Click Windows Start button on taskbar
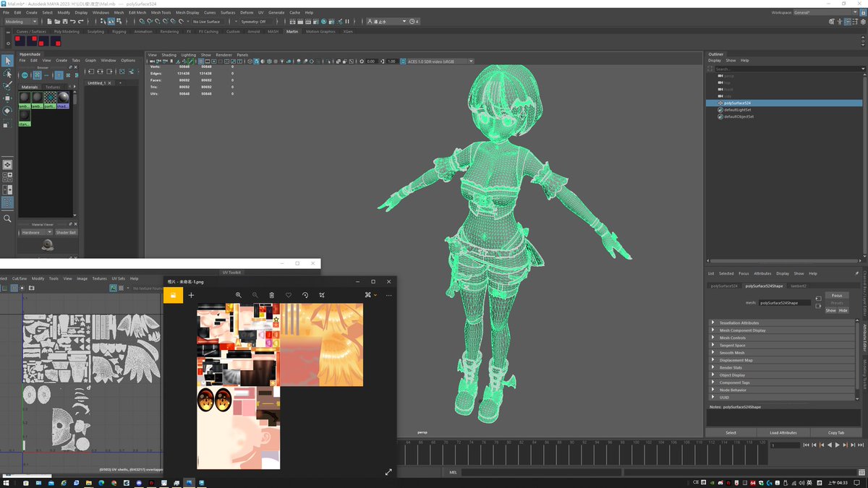 [x=7, y=482]
